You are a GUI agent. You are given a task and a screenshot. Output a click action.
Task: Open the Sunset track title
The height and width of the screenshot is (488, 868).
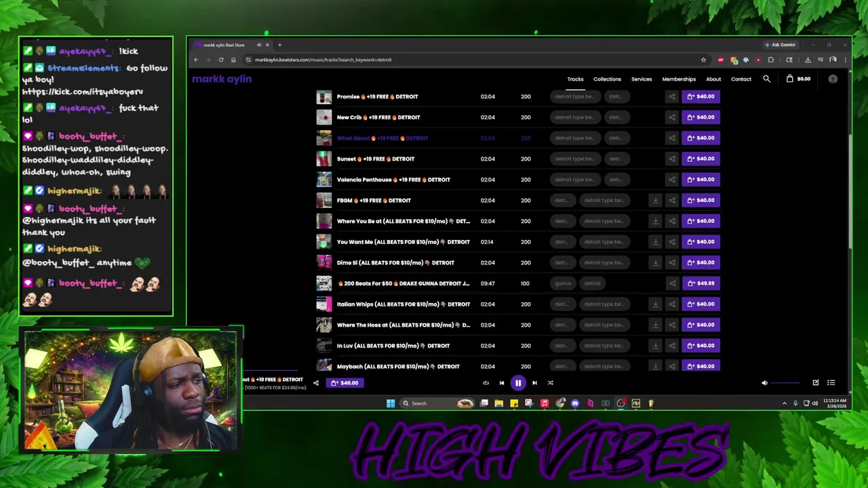(376, 159)
